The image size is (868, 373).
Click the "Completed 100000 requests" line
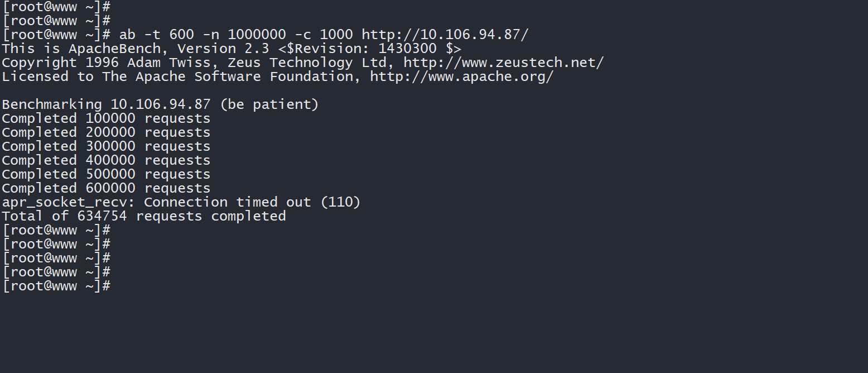[x=106, y=118]
